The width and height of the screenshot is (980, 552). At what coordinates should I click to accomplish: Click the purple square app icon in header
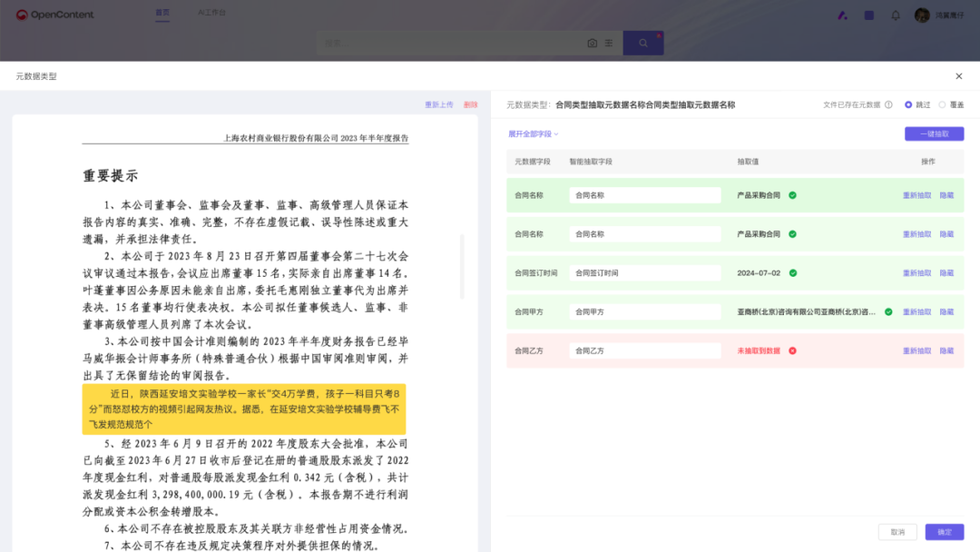pos(868,15)
